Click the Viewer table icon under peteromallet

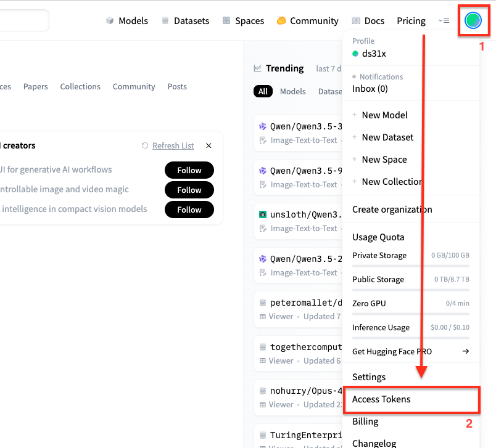pyautogui.click(x=263, y=317)
